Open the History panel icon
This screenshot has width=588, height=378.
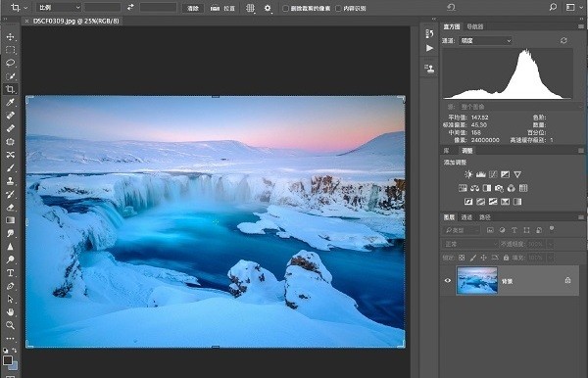(429, 34)
